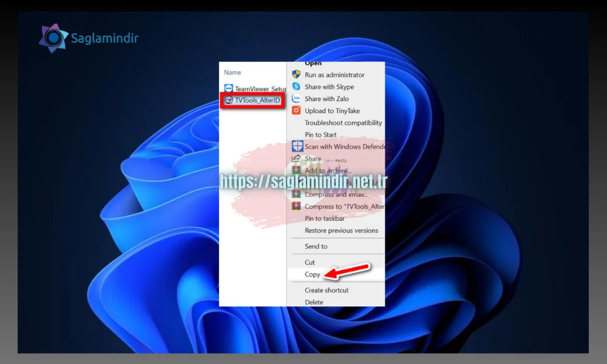Click the Name column header
This screenshot has width=607, height=364.
click(x=232, y=72)
